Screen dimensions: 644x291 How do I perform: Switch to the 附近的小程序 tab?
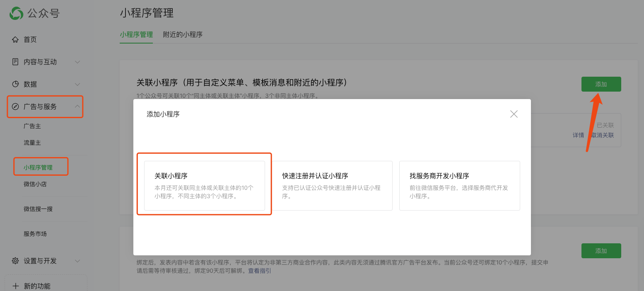point(183,34)
